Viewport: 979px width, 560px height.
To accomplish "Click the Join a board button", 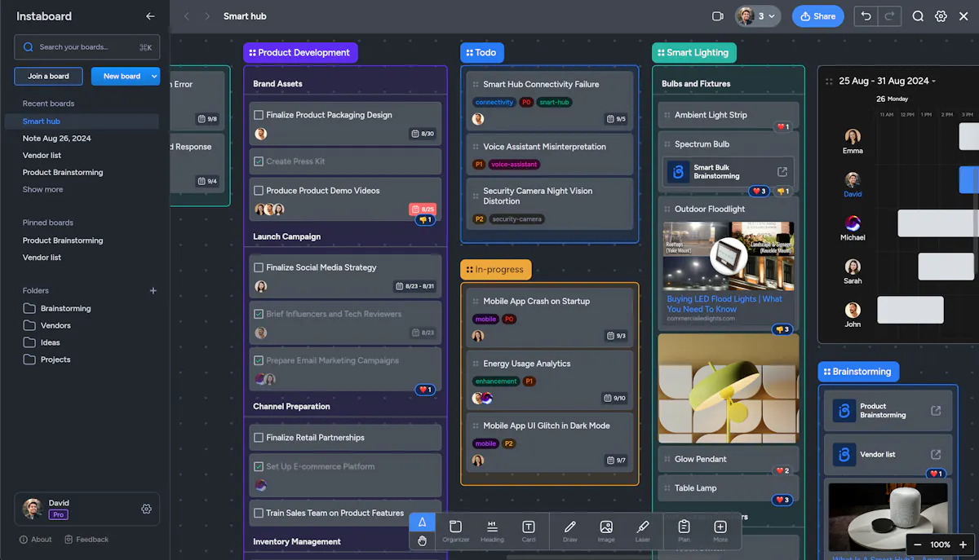I will [48, 76].
